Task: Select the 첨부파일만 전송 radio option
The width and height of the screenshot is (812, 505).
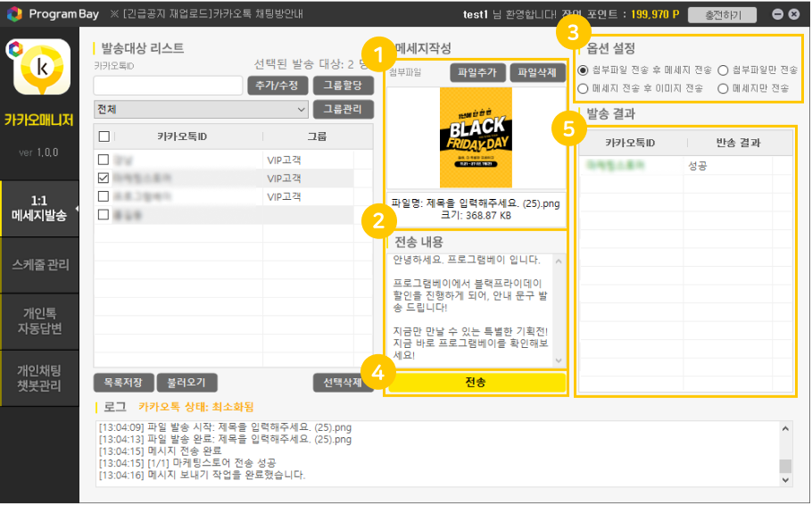Action: [x=724, y=70]
